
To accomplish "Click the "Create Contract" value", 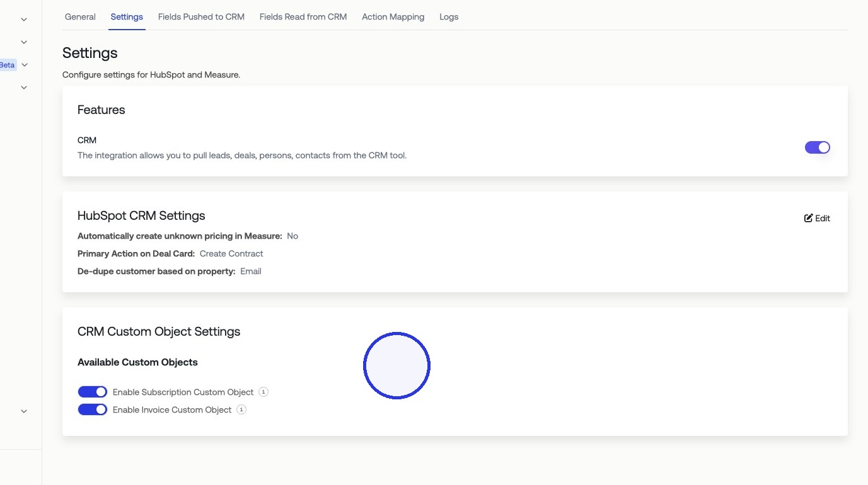I will tap(231, 254).
